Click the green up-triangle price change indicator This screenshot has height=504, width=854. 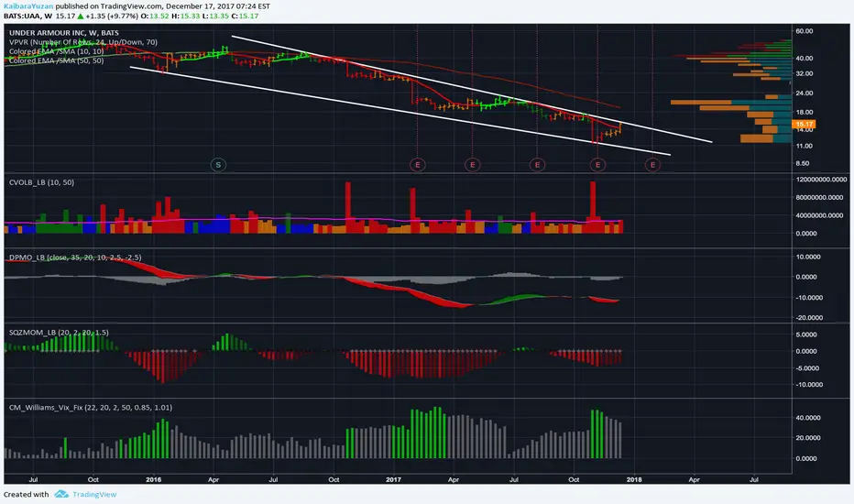pyautogui.click(x=80, y=16)
